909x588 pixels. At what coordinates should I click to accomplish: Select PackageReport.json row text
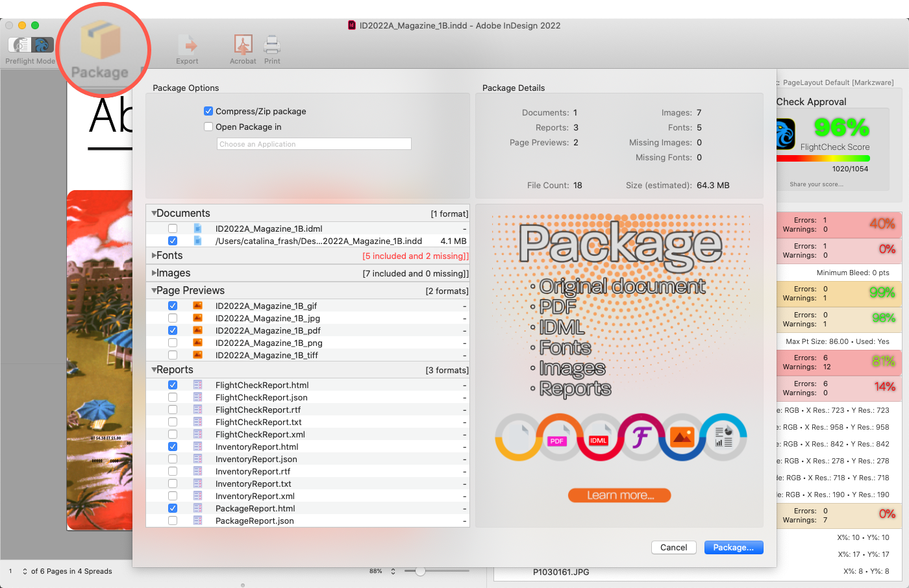tap(255, 521)
